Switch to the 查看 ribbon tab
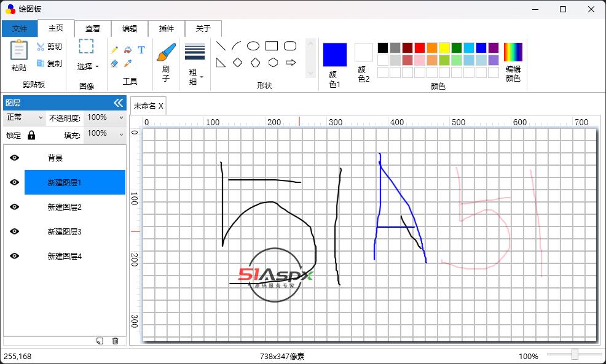This screenshot has width=606, height=364. 93,28
